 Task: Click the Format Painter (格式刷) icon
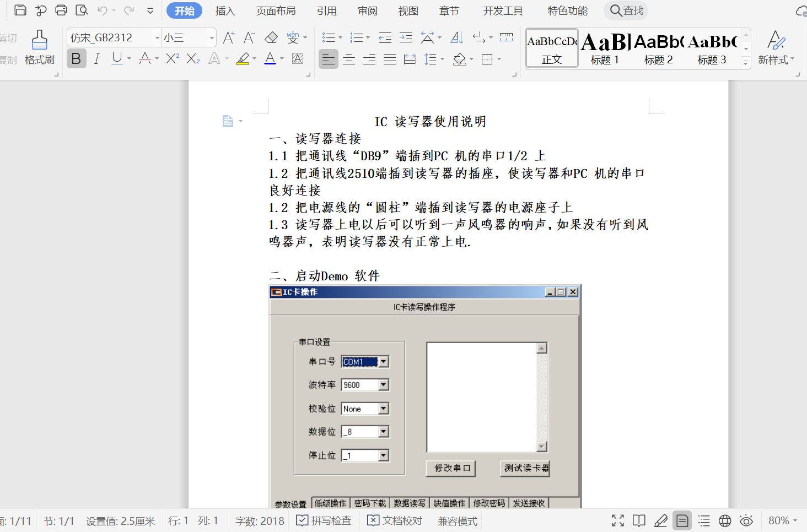coord(39,47)
